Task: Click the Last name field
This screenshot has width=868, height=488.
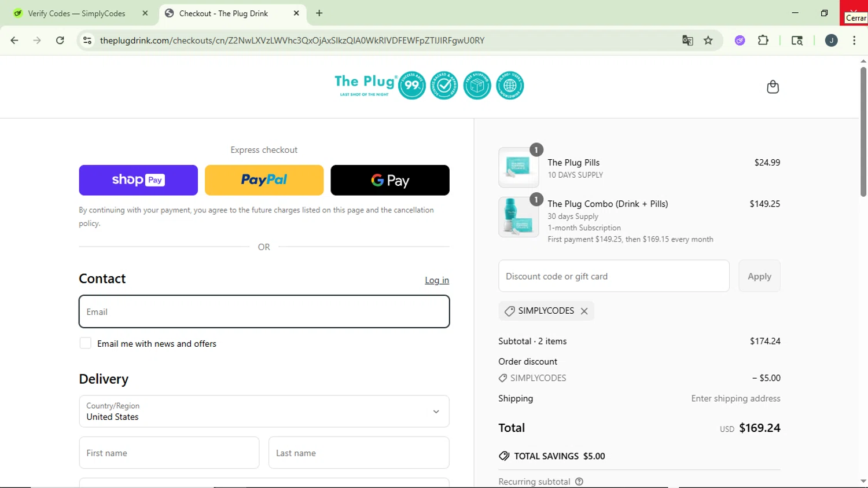Action: [x=359, y=453]
